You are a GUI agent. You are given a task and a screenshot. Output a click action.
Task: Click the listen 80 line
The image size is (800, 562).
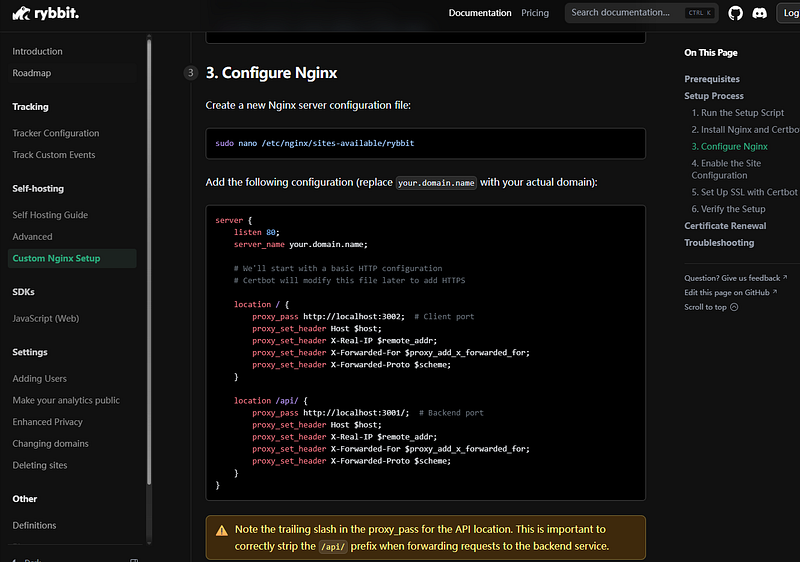pyautogui.click(x=257, y=233)
